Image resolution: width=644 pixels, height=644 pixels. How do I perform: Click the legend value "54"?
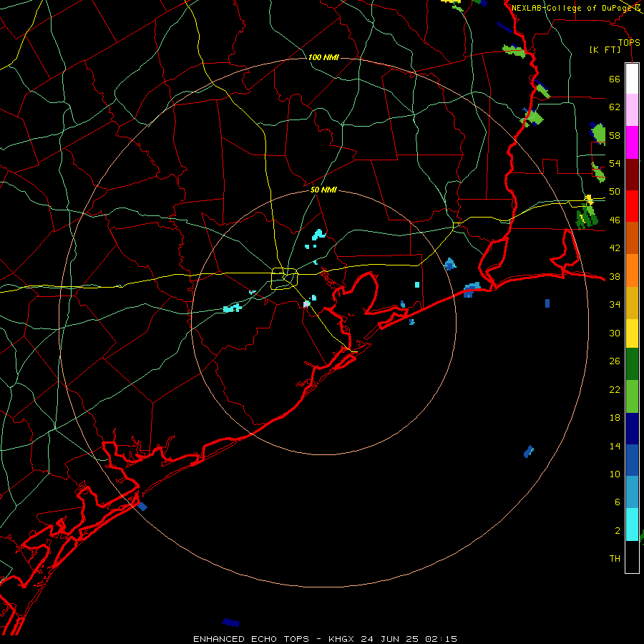615,163
